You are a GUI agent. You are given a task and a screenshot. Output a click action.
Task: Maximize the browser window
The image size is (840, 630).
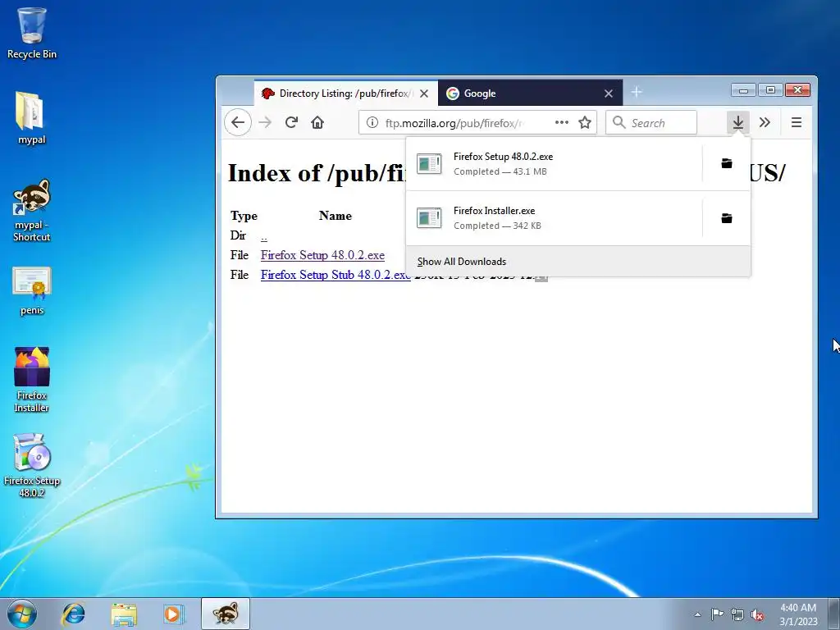coord(770,90)
